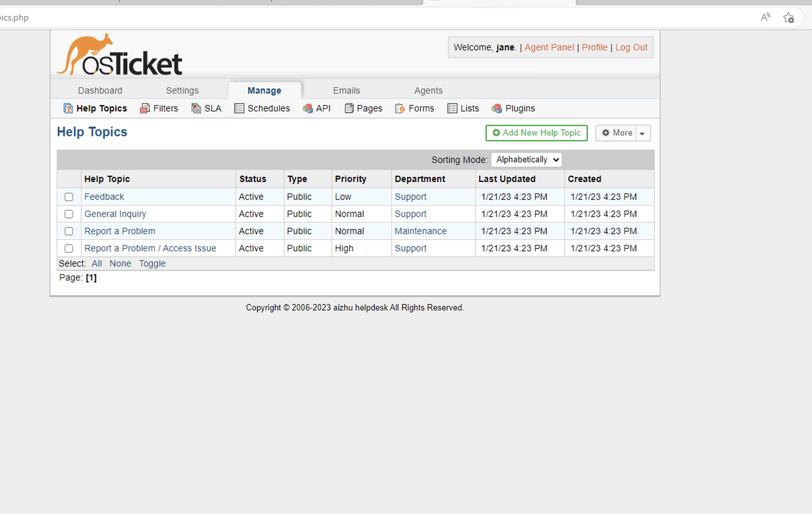Click the browser read aloud icon
The height and width of the screenshot is (514, 812).
coord(766,17)
